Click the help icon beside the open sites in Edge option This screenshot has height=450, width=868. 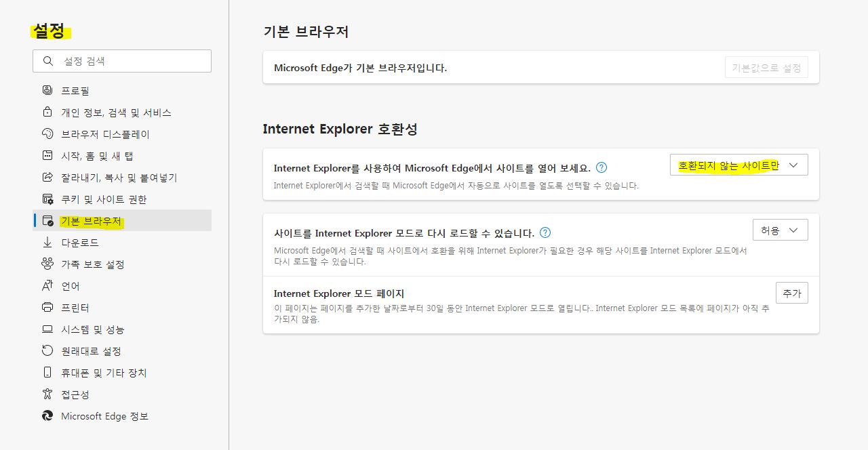point(601,167)
